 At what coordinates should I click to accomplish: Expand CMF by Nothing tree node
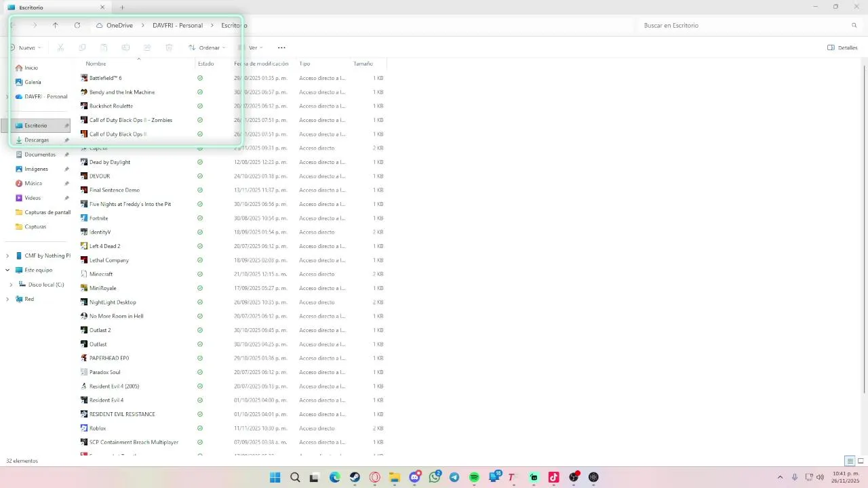(7, 256)
